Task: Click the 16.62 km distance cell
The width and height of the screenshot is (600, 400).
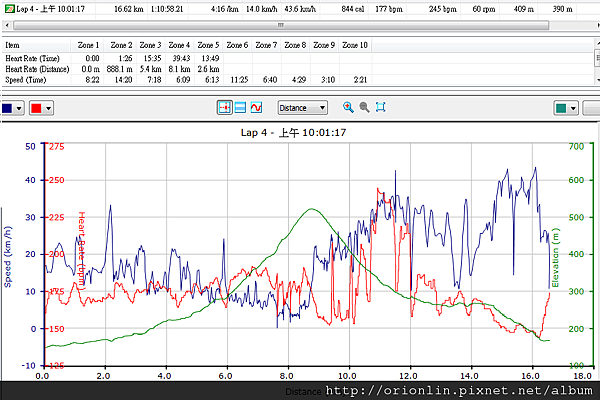Action: [x=129, y=9]
